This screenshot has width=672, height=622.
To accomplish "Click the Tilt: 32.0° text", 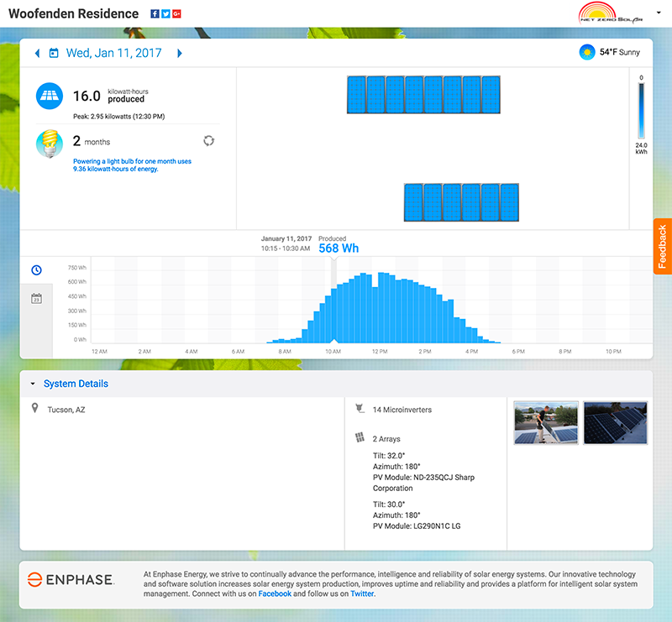I will point(389,456).
